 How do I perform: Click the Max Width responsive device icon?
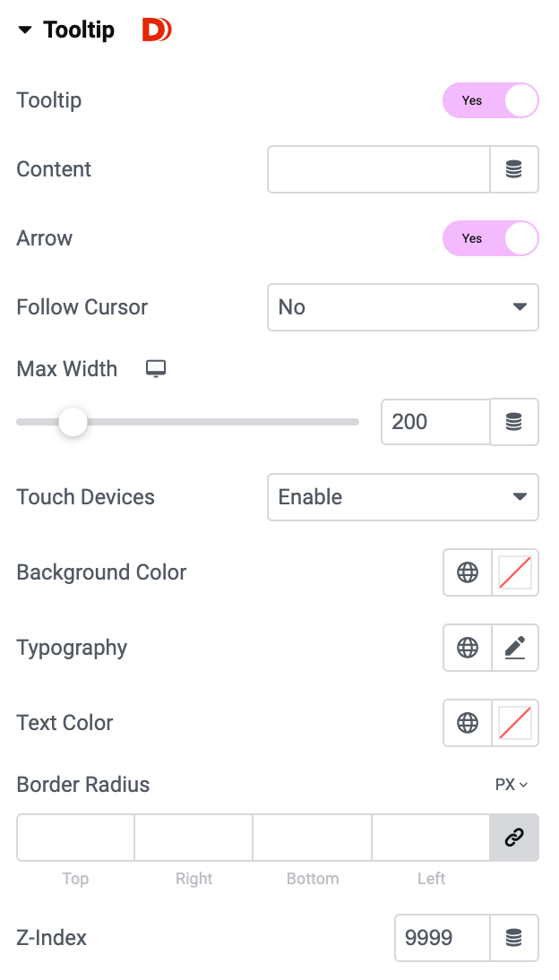[157, 369]
